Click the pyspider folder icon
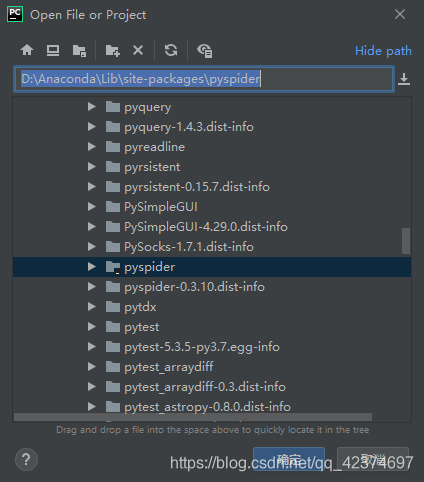The image size is (424, 482). pos(113,267)
